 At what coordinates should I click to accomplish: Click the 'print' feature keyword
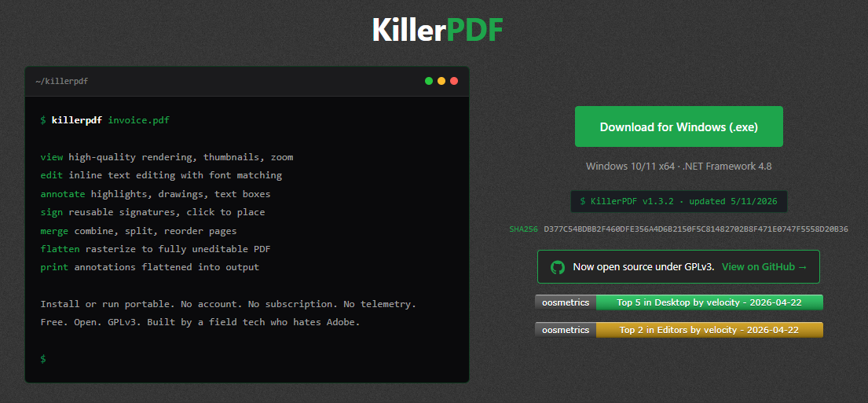tap(54, 267)
